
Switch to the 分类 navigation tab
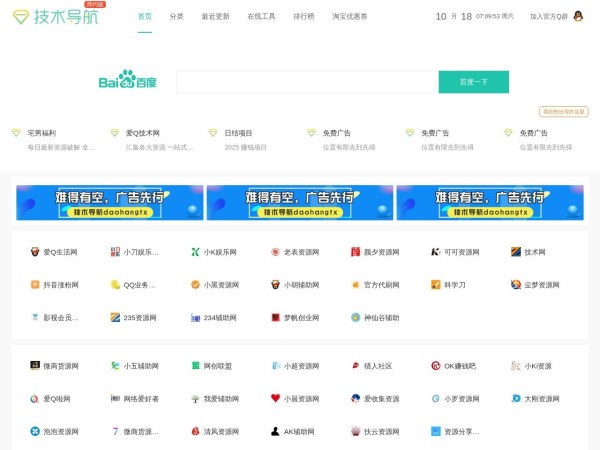click(176, 17)
